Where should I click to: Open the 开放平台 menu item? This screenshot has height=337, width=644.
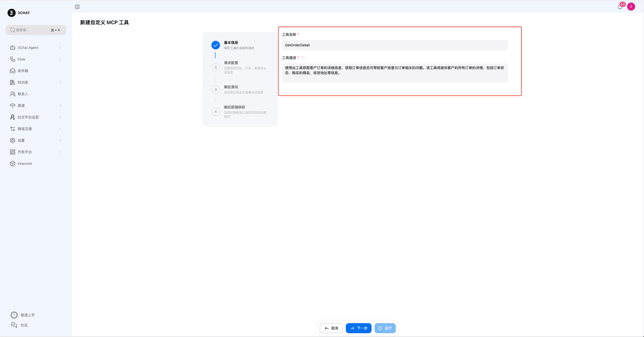click(x=25, y=152)
